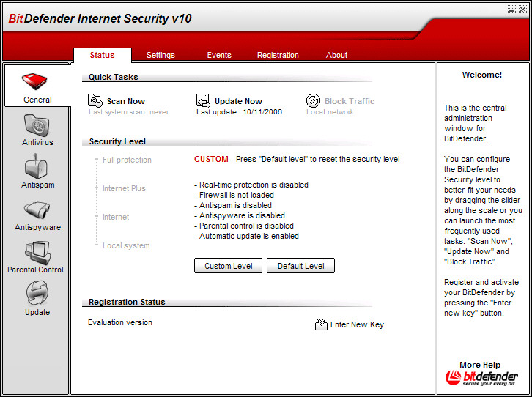Click the Update Now label

238,101
